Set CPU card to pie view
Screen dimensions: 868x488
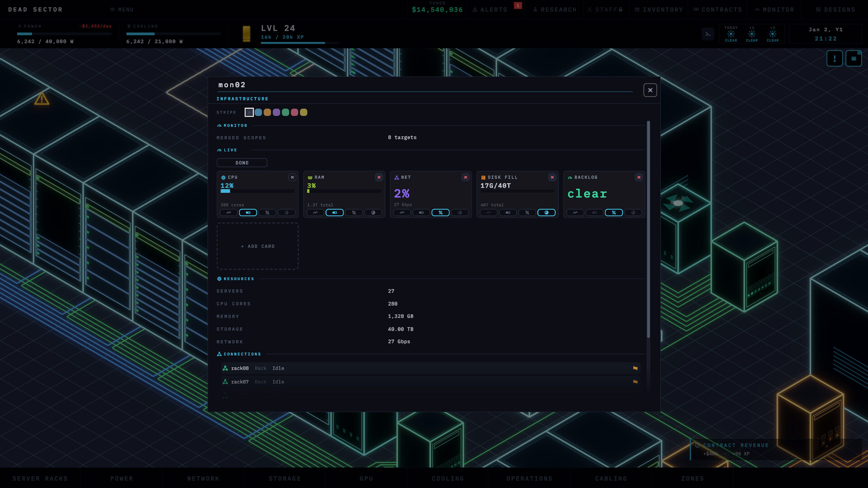point(286,213)
